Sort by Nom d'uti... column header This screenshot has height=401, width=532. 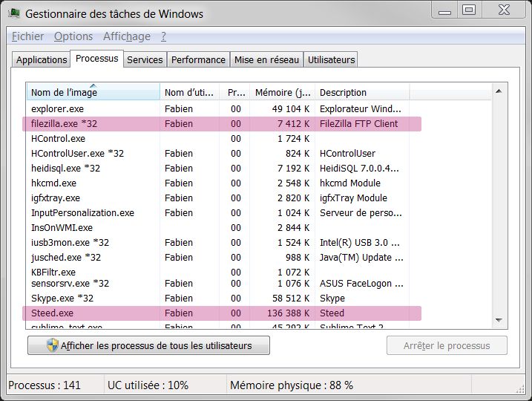(189, 92)
